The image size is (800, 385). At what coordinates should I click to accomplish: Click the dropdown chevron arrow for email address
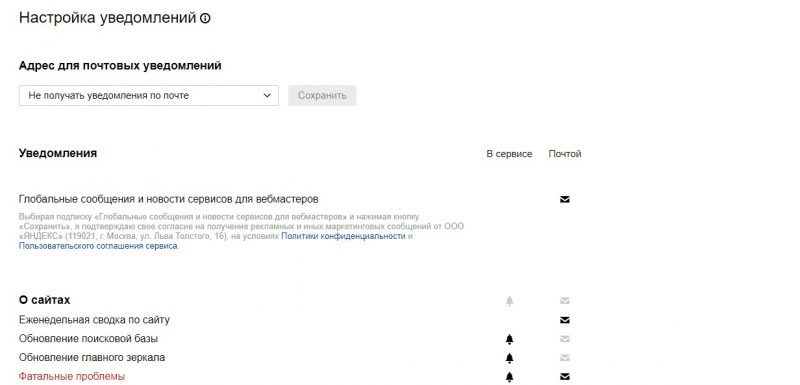(x=267, y=95)
